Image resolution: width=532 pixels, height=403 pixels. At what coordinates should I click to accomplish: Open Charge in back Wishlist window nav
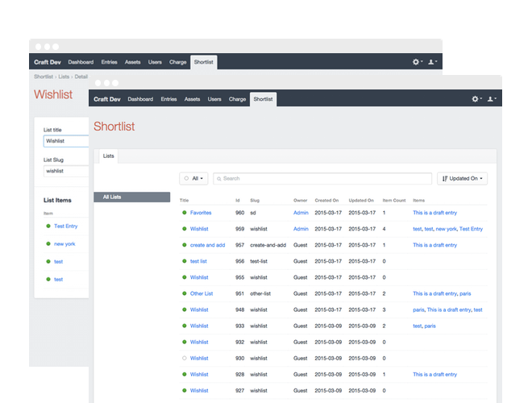click(178, 62)
